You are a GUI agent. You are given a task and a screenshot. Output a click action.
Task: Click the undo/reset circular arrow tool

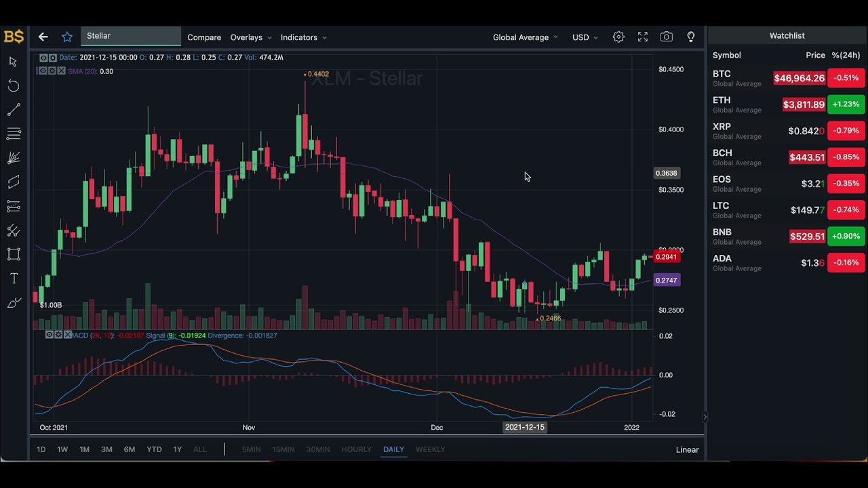click(x=13, y=85)
